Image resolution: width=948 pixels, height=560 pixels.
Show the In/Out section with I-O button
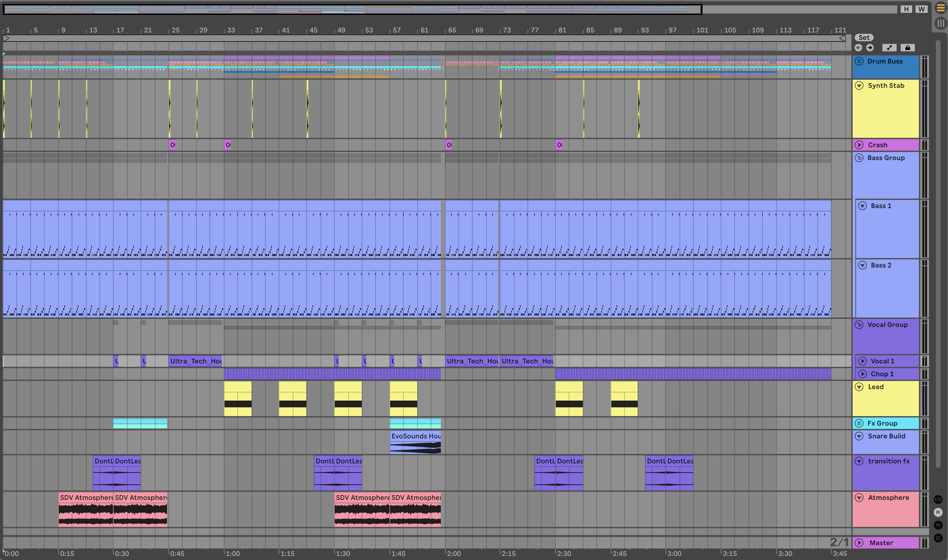[938, 500]
